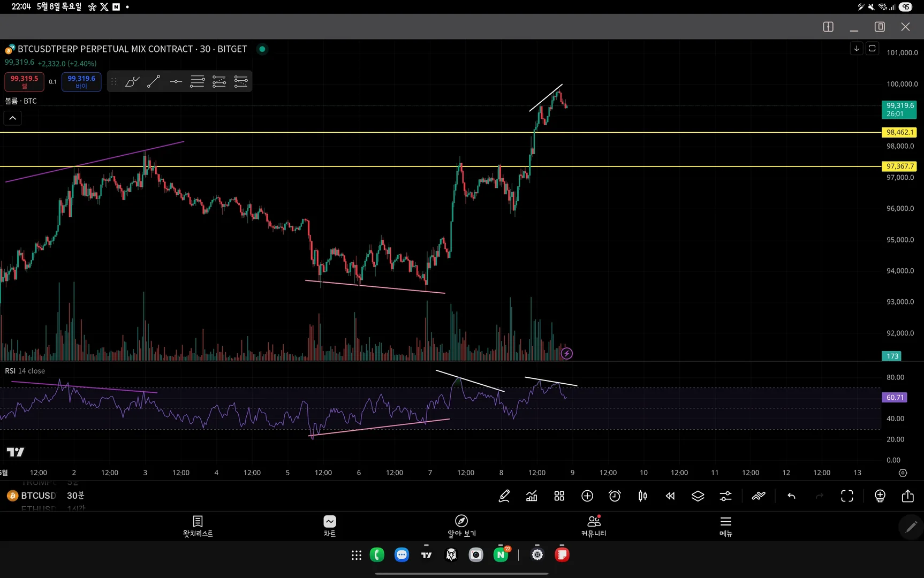
Task: Tap the floating pencil edit button
Action: [911, 527]
